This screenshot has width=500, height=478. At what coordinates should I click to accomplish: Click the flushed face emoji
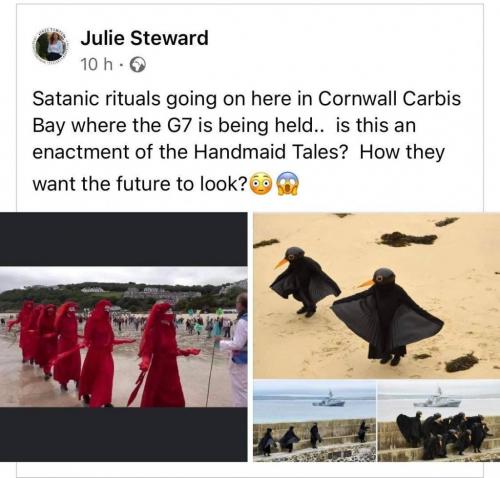pyautogui.click(x=261, y=184)
